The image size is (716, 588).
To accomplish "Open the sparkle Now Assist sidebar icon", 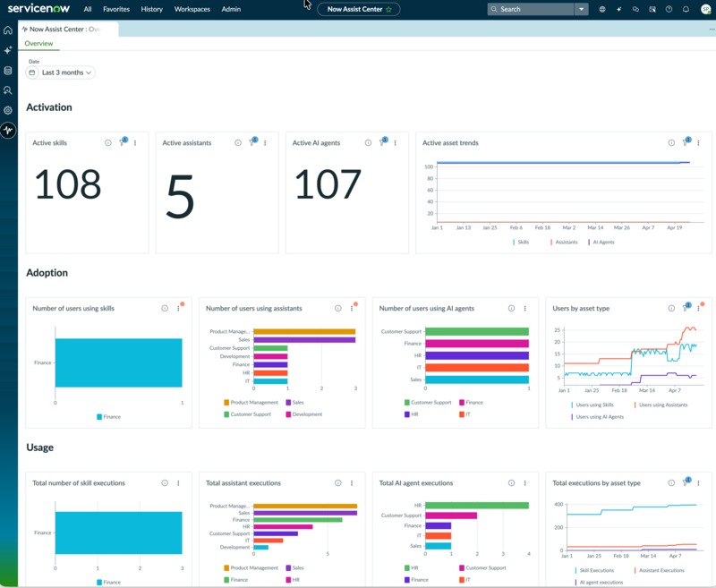I will coord(8,50).
